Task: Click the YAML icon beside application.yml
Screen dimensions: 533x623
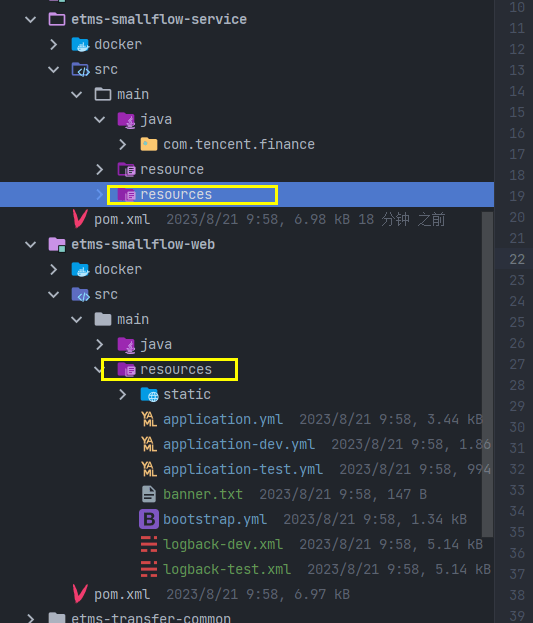Action: pos(149,419)
